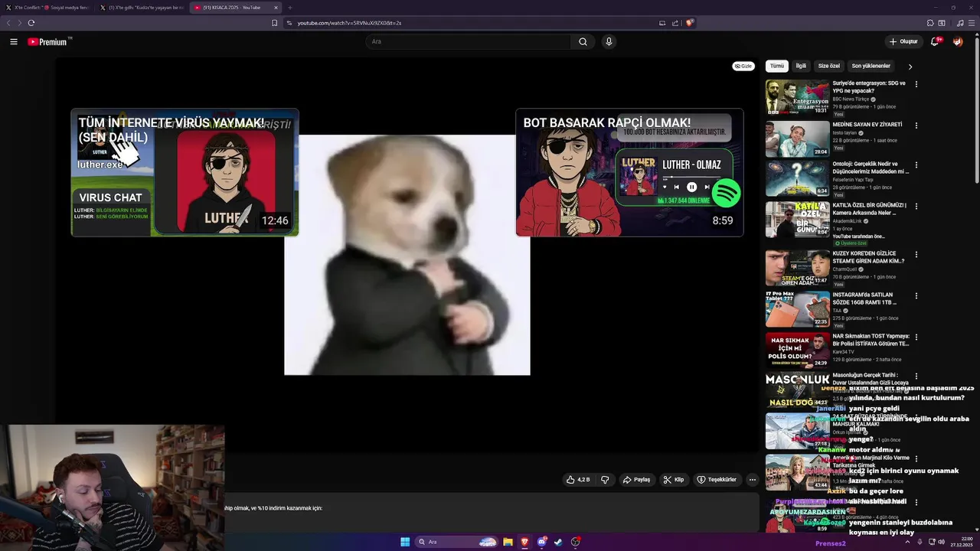Viewport: 980px width, 551px height.
Task: Select the Size özel filter chip
Action: point(829,67)
